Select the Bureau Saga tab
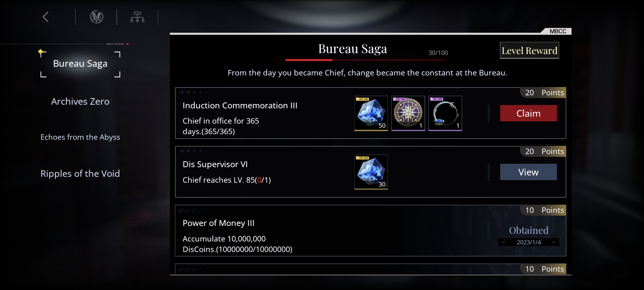The width and height of the screenshot is (644, 290). [x=80, y=64]
